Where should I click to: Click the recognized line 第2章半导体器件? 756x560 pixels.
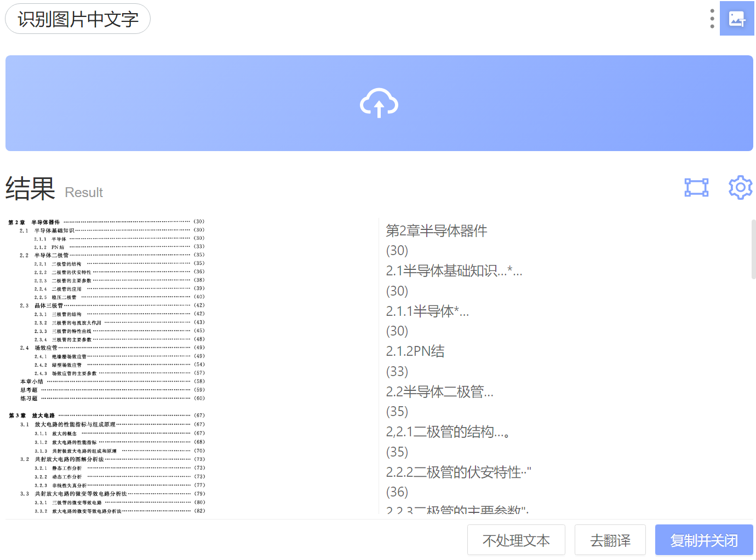coord(437,231)
